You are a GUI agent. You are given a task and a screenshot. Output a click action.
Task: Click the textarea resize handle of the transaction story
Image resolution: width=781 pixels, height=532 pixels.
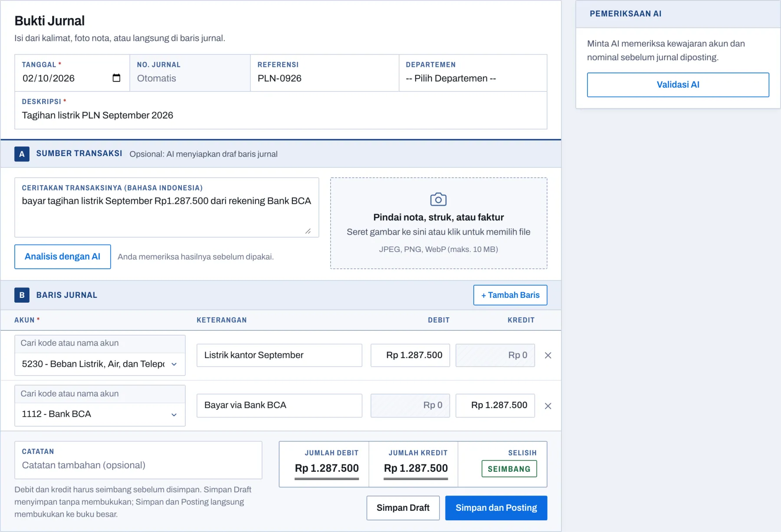point(308,231)
